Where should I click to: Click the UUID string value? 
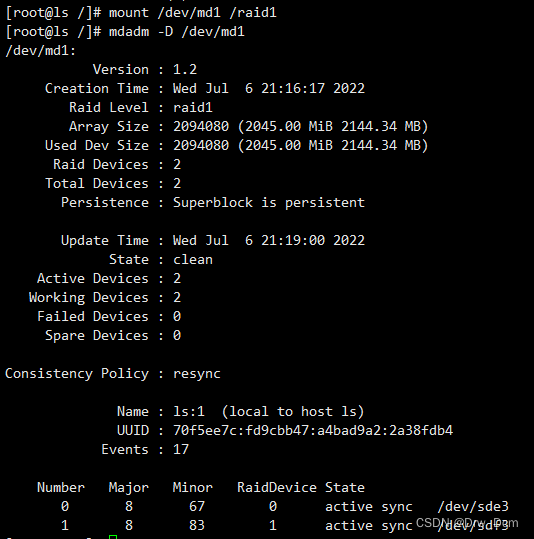coord(313,430)
